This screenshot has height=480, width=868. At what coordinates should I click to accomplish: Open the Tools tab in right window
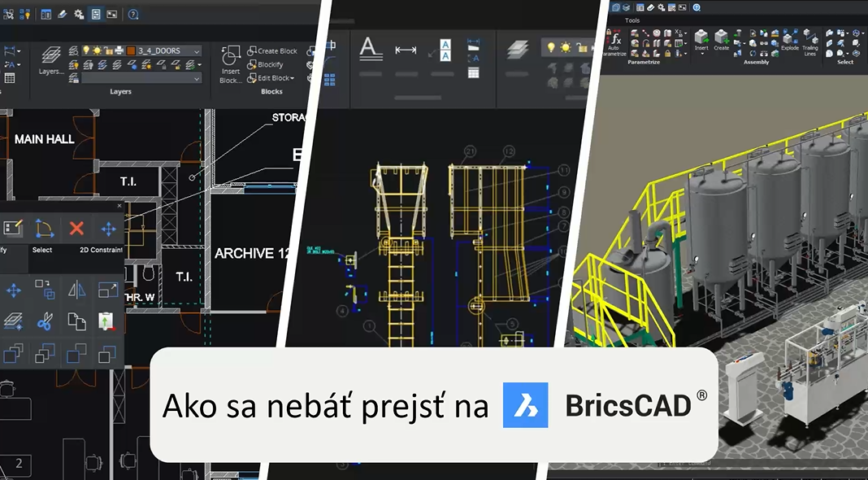(x=632, y=20)
